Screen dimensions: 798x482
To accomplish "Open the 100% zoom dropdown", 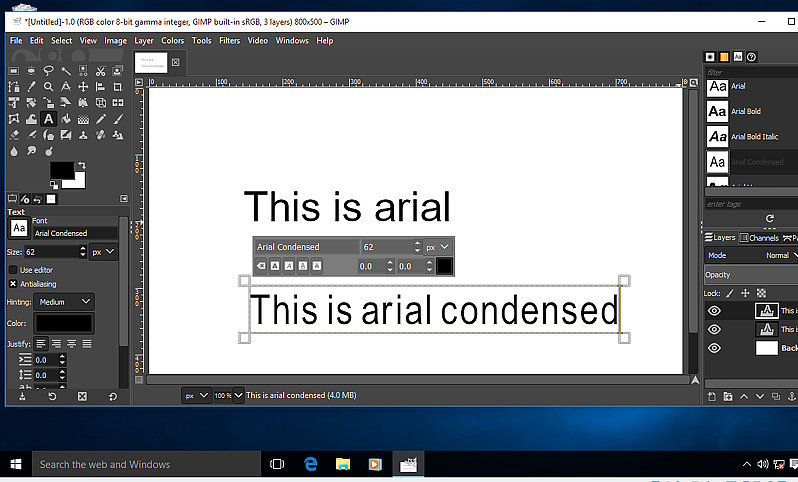I will pyautogui.click(x=238, y=395).
